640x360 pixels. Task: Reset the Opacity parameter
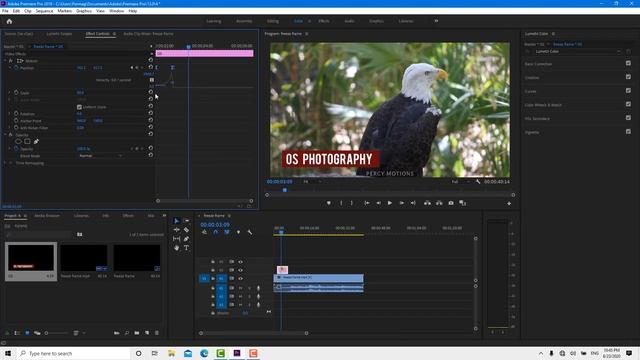(x=151, y=149)
